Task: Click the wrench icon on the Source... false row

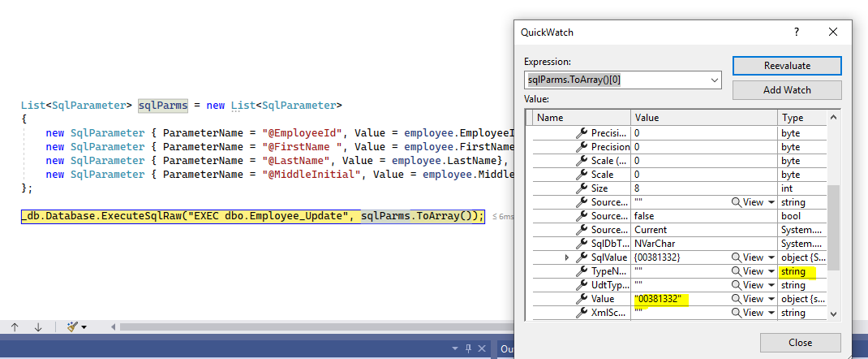Action: [582, 216]
